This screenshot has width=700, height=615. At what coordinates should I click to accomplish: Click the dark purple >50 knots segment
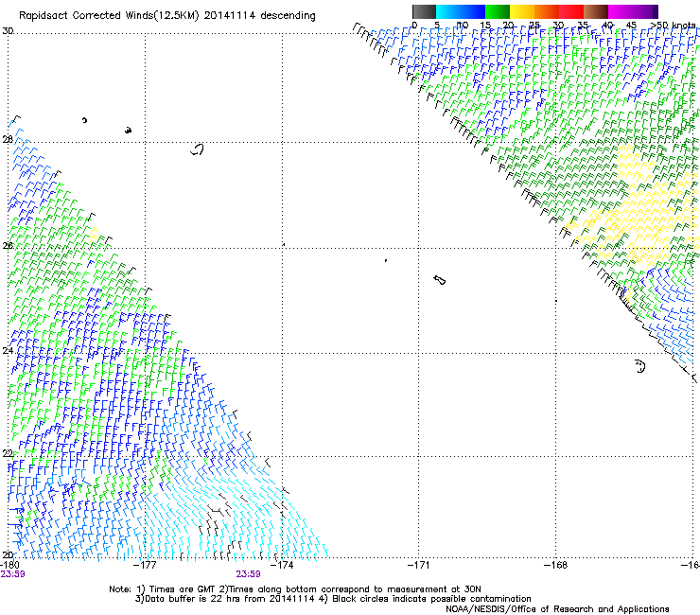[x=655, y=11]
